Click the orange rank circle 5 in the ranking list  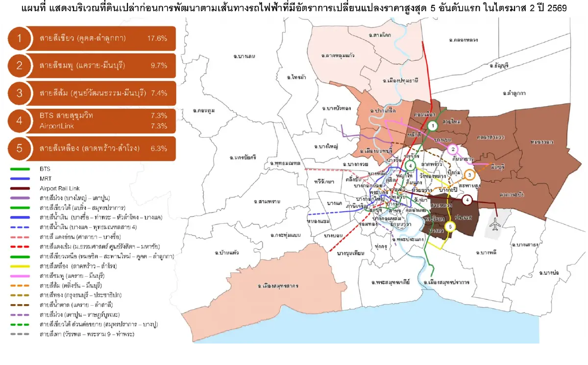20,148
